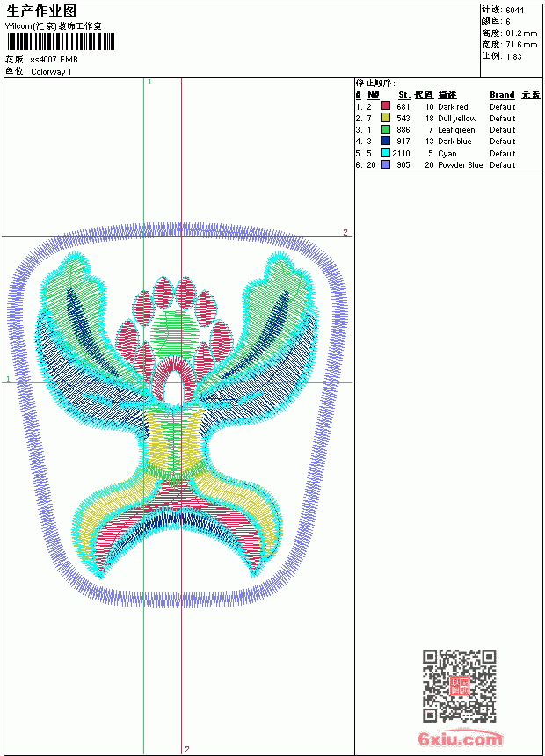545x756 pixels.
Task: Click the green oval center of the flower
Action: (175, 331)
